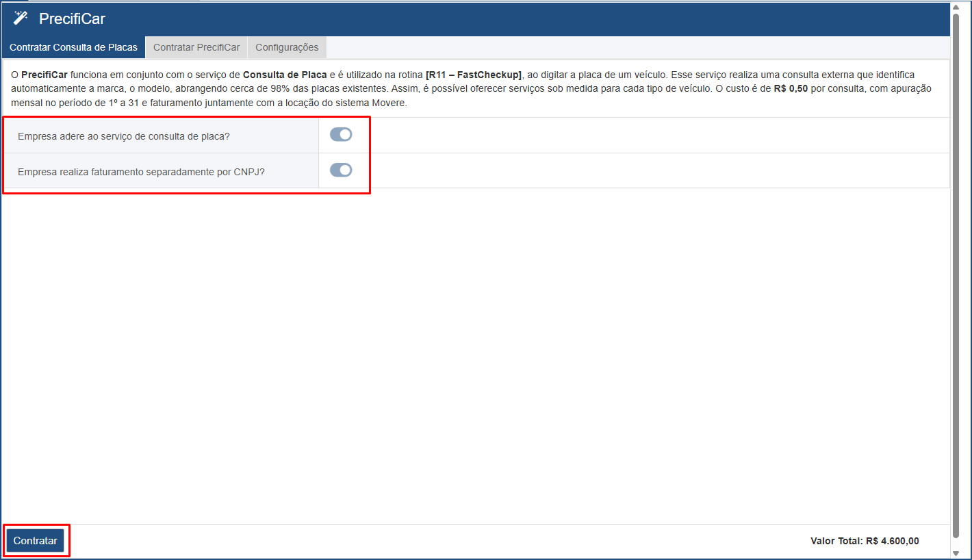Click the PrecifiCar header title
Viewport: 972px width, 560px height.
click(72, 18)
